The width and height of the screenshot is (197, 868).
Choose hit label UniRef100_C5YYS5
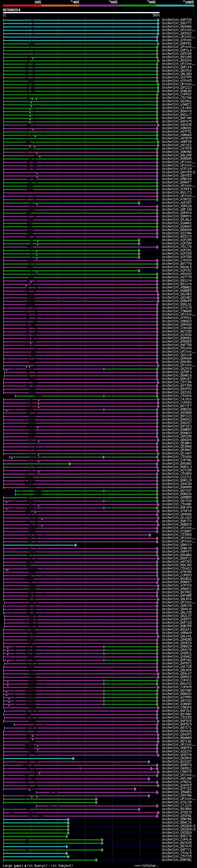177,856
